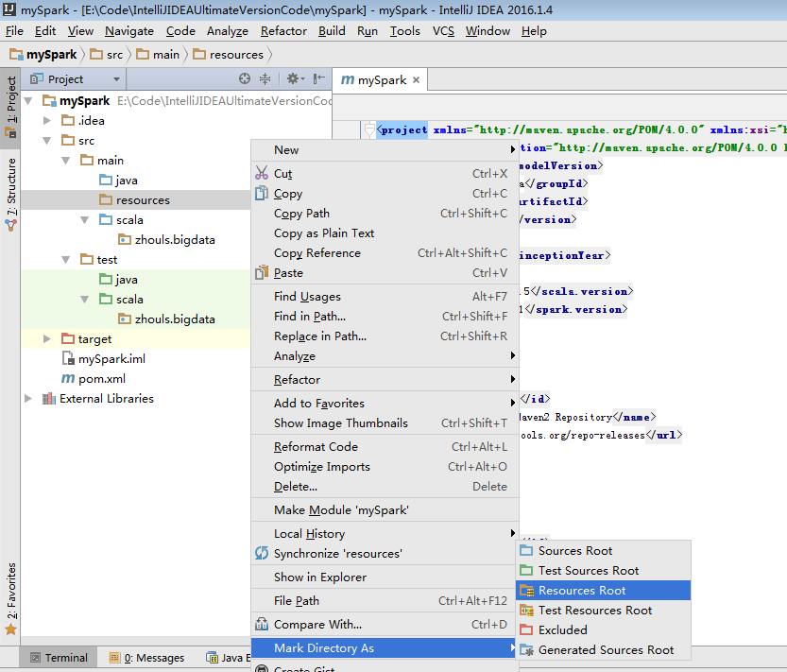Select Copy Path menu entry
This screenshot has height=672, width=787.
[x=385, y=213]
